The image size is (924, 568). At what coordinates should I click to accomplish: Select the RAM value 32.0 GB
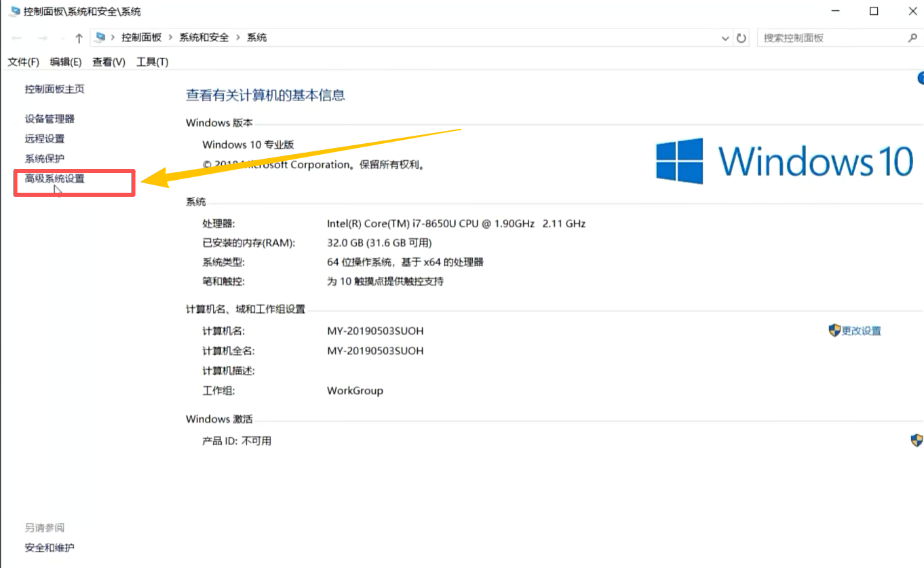click(379, 243)
